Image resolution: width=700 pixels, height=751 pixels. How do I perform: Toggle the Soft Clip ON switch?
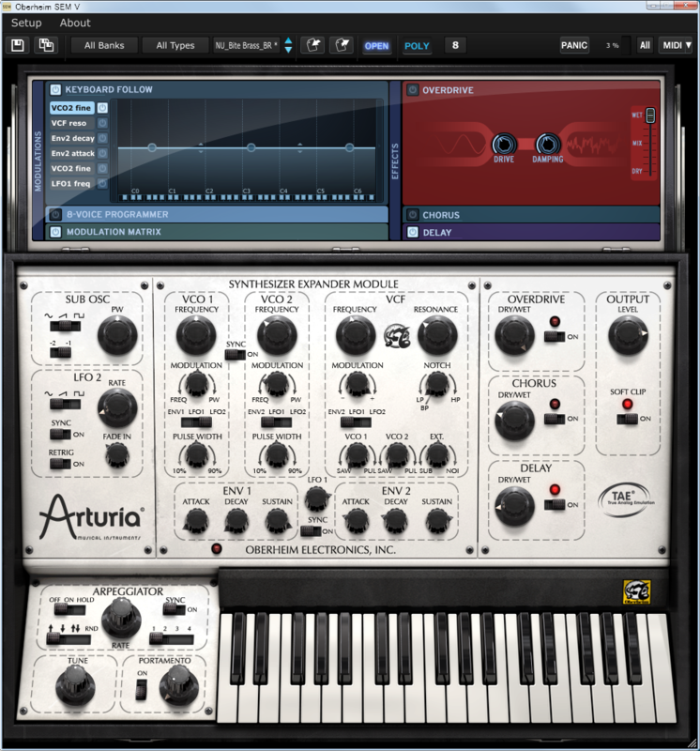[x=627, y=419]
